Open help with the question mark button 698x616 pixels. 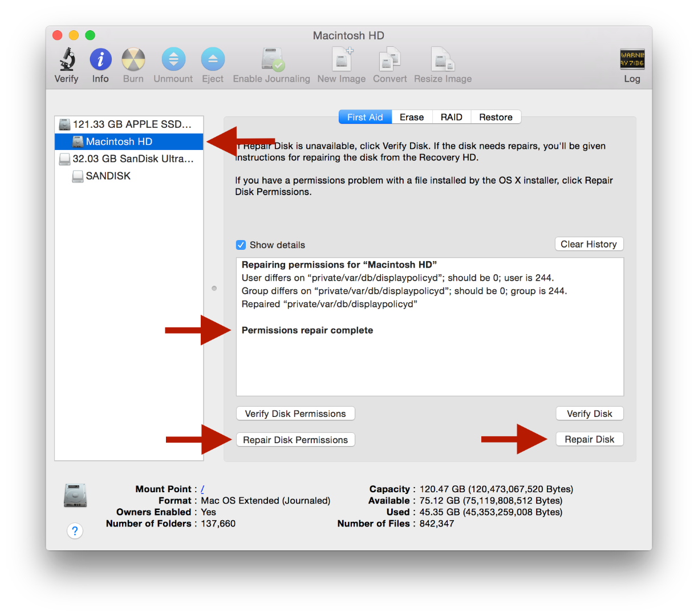[x=75, y=531]
